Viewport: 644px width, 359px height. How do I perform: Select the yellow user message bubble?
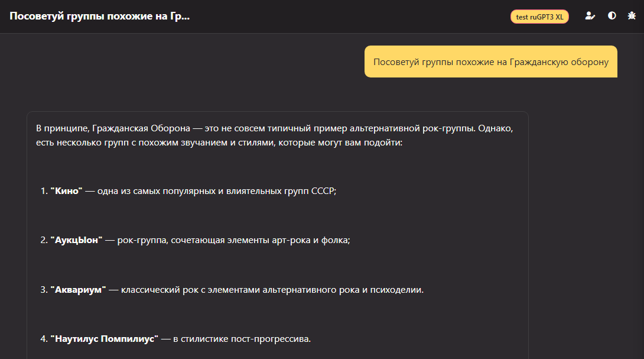[x=491, y=62]
